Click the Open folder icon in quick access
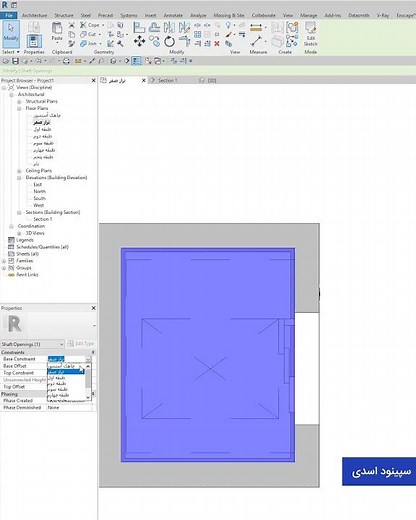This screenshot has height=520, width=416. pos(6,61)
